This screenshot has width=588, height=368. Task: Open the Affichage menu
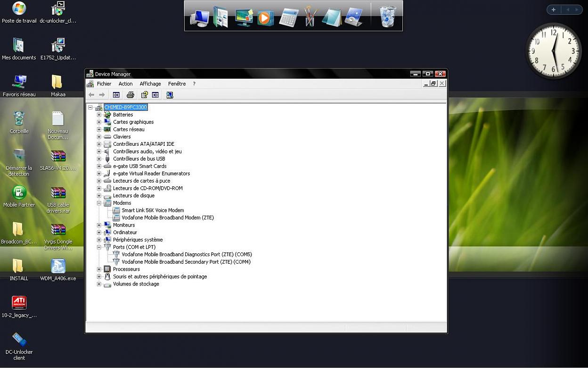click(x=150, y=84)
